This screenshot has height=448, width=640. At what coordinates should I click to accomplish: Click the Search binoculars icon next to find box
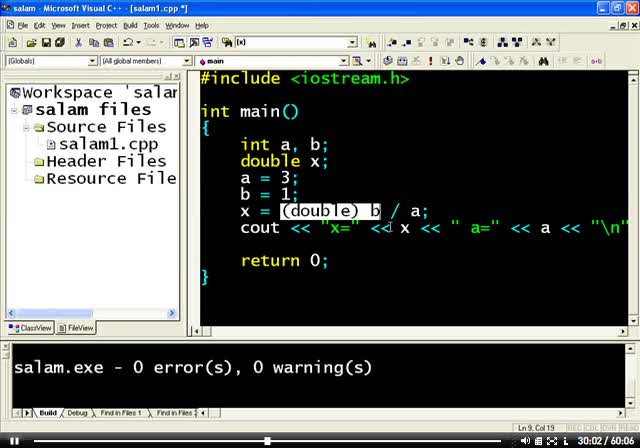pyautogui.click(x=371, y=43)
